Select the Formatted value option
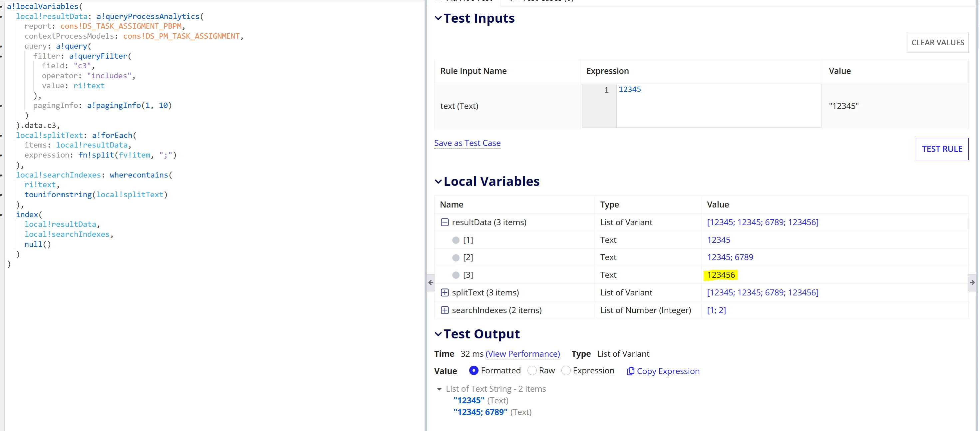 (473, 370)
